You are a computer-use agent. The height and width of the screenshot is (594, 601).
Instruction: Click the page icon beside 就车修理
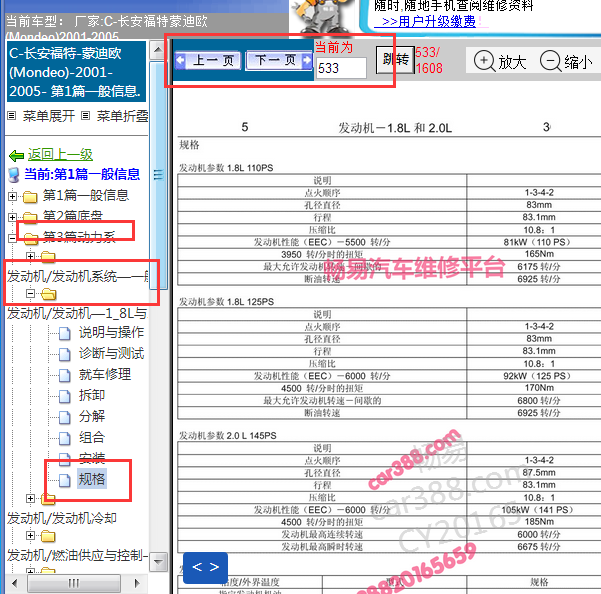(65, 375)
